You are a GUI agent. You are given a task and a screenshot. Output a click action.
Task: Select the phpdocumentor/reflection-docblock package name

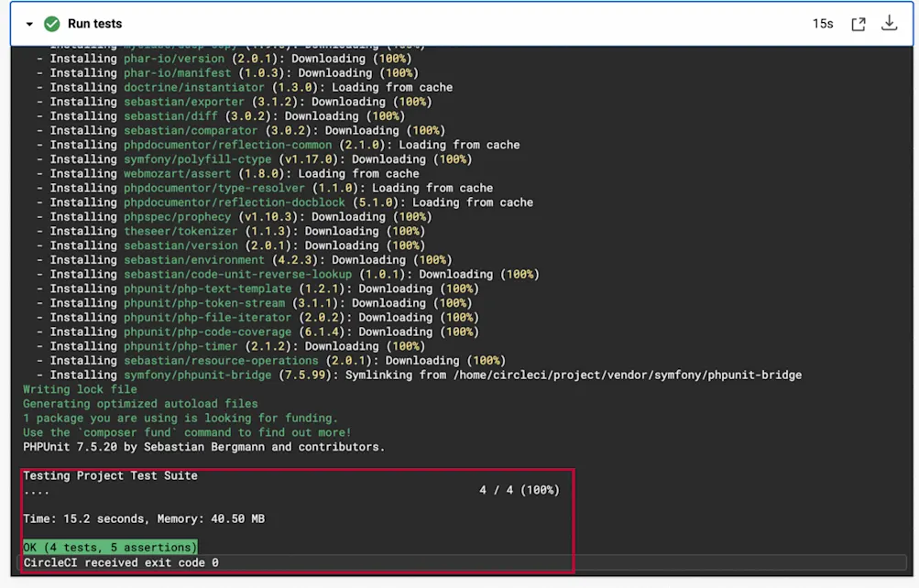point(235,202)
